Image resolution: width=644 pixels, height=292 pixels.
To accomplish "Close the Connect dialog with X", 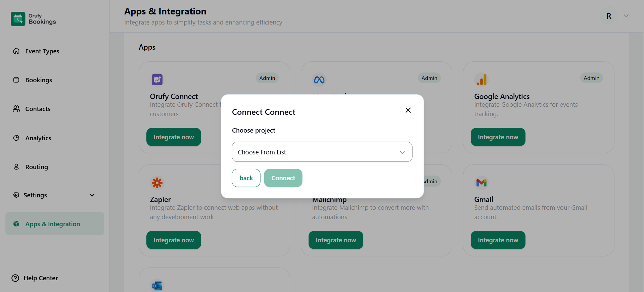I will (408, 110).
